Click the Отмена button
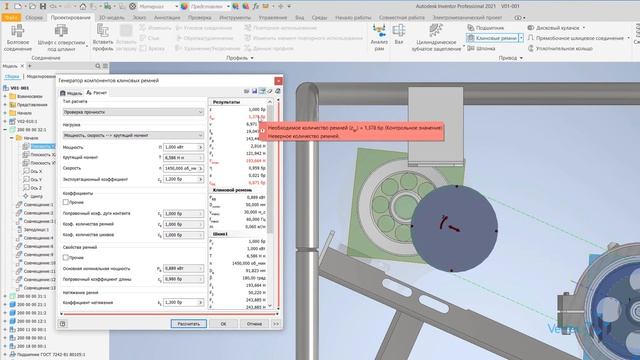Viewport: 640px width, 360px height. click(254, 324)
